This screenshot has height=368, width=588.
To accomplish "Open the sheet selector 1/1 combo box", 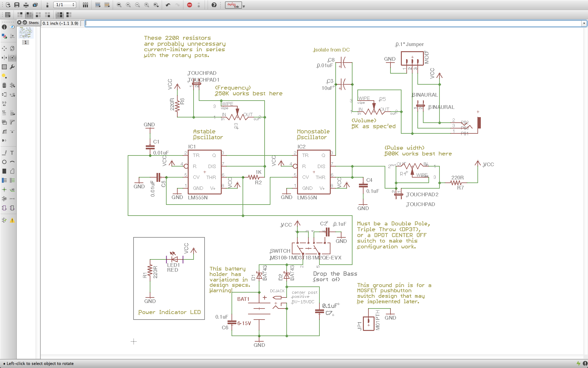I will tap(65, 5).
